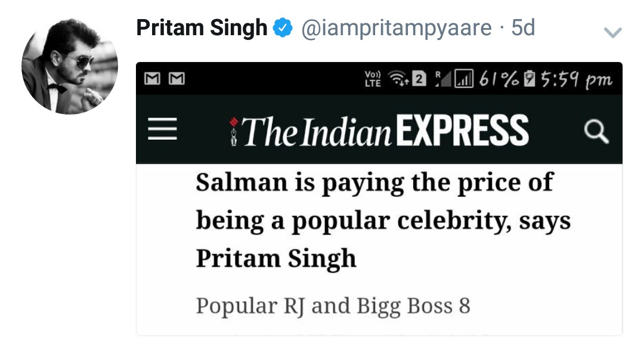Select the Wi-Fi signal icon

pyautogui.click(x=398, y=78)
